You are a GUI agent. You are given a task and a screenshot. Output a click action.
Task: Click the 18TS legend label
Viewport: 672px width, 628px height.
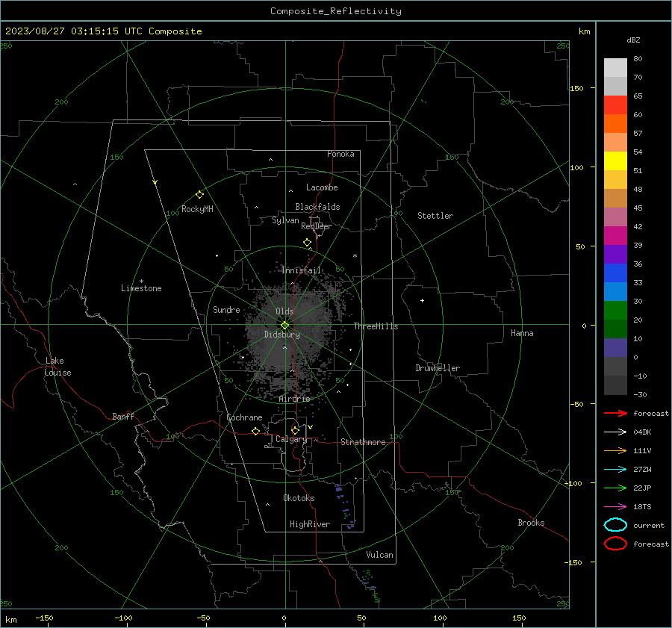click(x=642, y=507)
